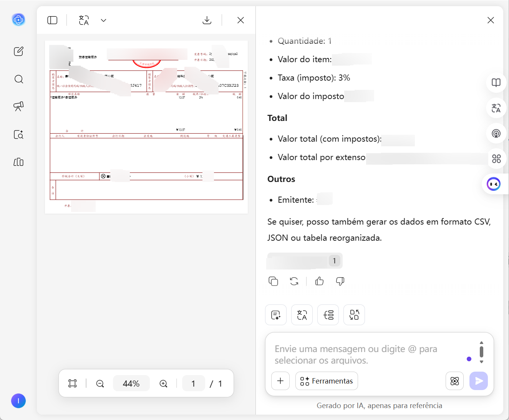Click the "Gerado por IA, apenas para referência" notice
Image resolution: width=509 pixels, height=420 pixels.
coord(380,405)
